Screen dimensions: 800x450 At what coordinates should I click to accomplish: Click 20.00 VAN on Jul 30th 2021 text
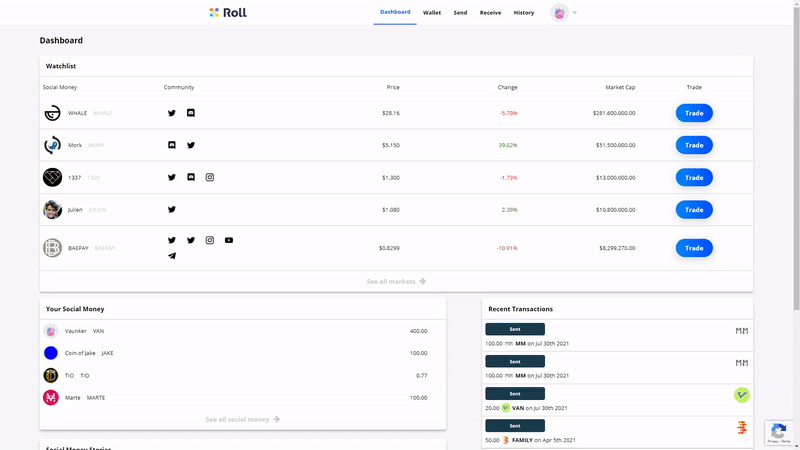click(526, 408)
